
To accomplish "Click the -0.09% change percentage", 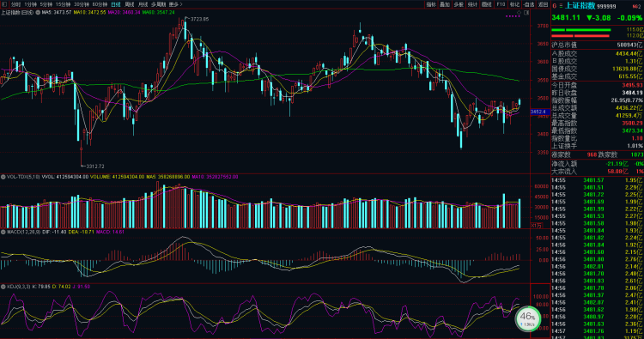I will click(x=629, y=18).
